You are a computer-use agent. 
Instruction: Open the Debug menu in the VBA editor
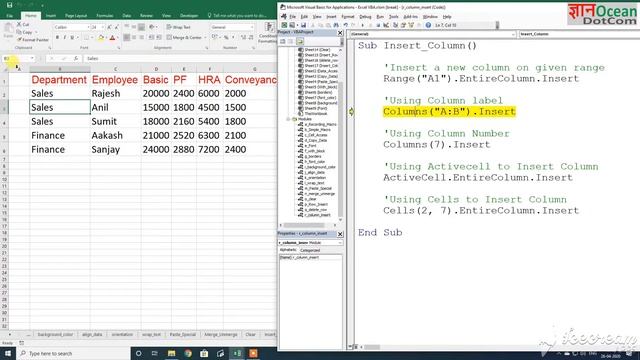click(365, 17)
